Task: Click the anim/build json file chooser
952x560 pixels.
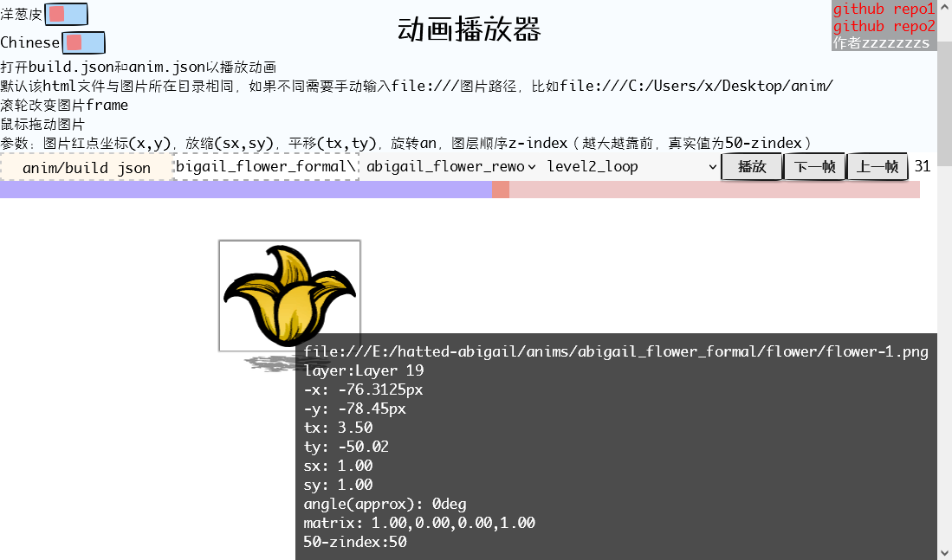Action: [x=87, y=168]
